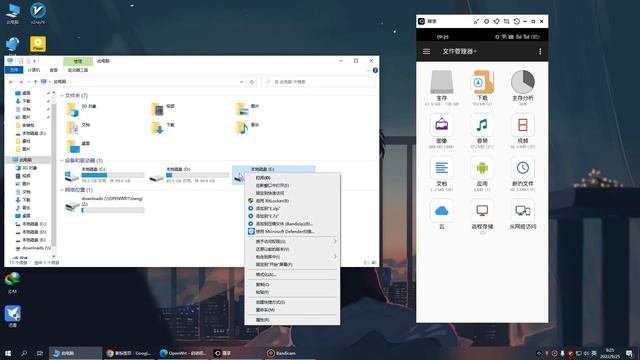Expand the 授予访问权限 submenu arrow
Image resolution: width=640 pixels, height=360 pixels.
[x=335, y=241]
